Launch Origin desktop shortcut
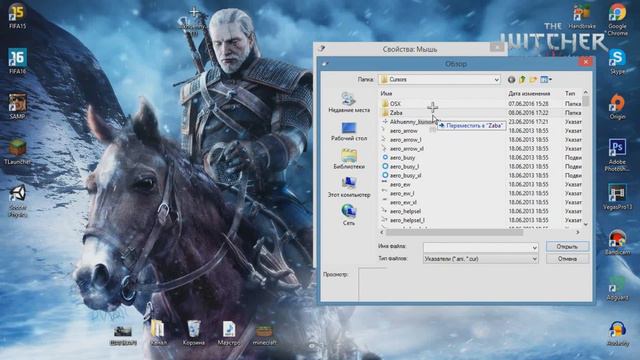The width and height of the screenshot is (640, 360). pyautogui.click(x=617, y=107)
